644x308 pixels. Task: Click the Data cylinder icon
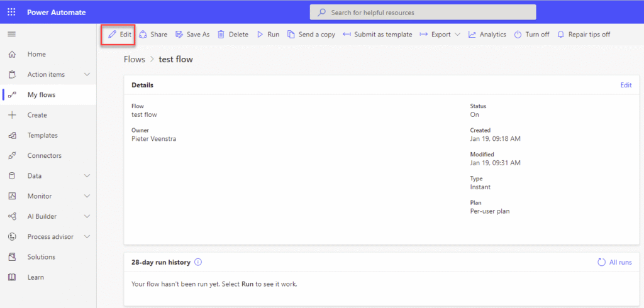pyautogui.click(x=12, y=176)
